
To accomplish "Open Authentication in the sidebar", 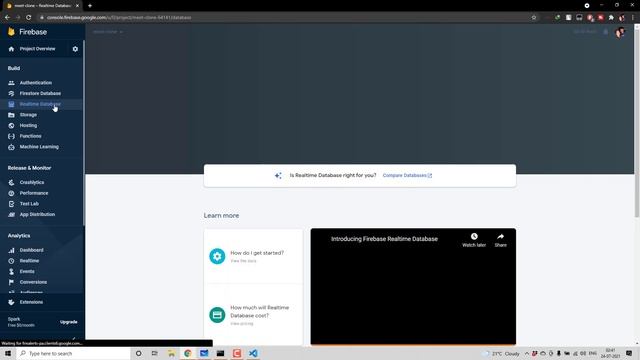I will 36,83.
